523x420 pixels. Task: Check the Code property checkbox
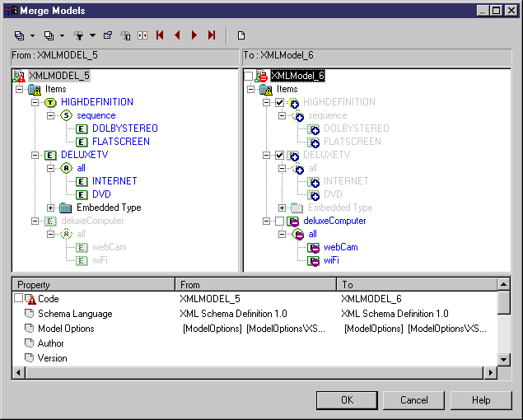(19, 297)
